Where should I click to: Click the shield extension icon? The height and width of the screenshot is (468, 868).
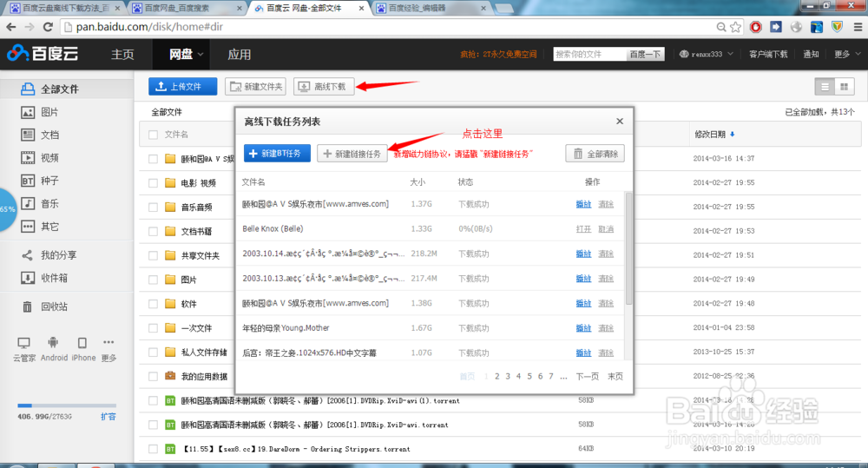837,27
